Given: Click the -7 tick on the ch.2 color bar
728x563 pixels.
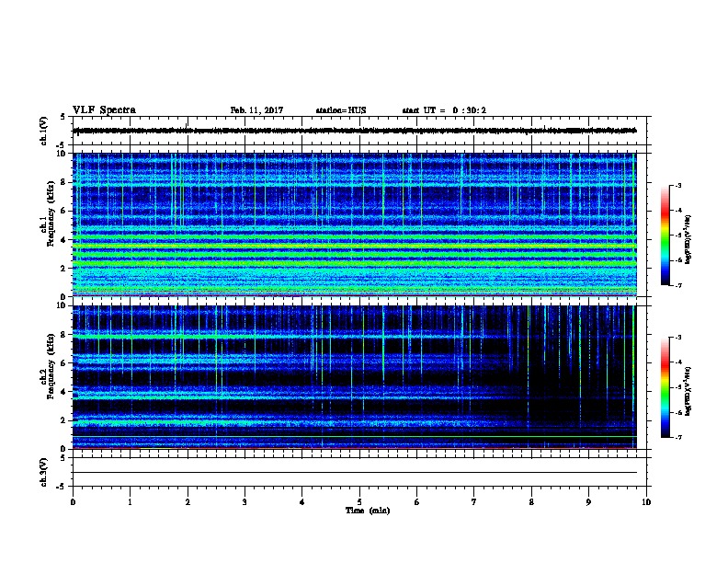Looking at the screenshot, I should pyautogui.click(x=677, y=438).
